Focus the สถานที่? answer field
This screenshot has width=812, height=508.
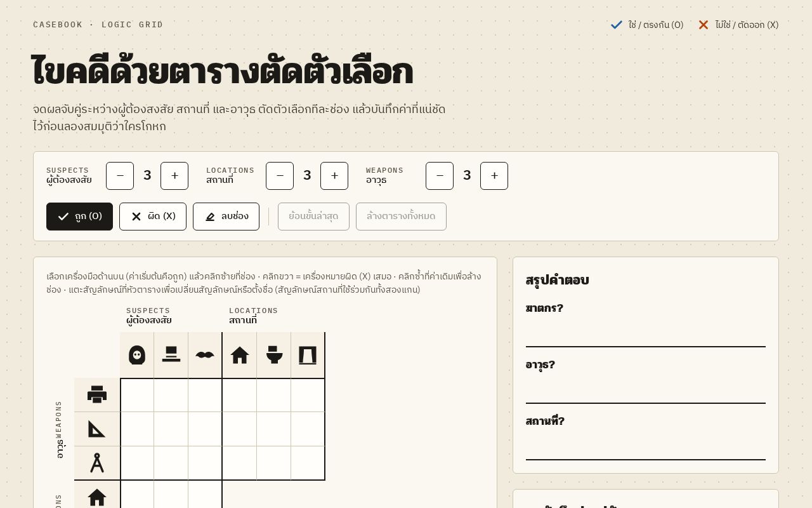[x=646, y=446]
